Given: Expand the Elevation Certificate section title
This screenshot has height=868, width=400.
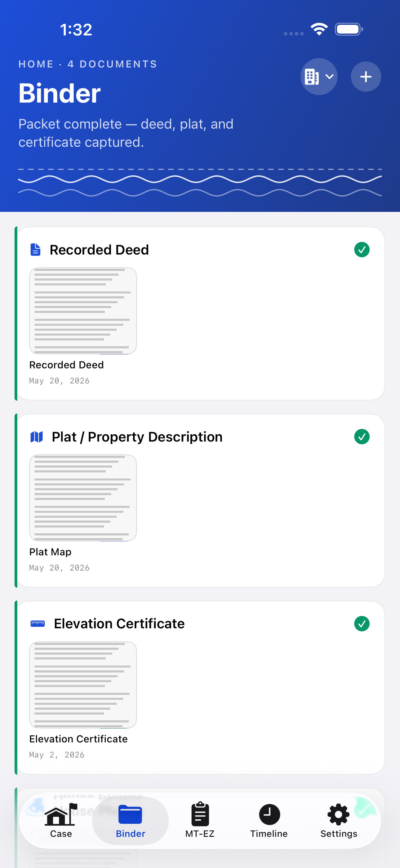Looking at the screenshot, I should [x=119, y=624].
